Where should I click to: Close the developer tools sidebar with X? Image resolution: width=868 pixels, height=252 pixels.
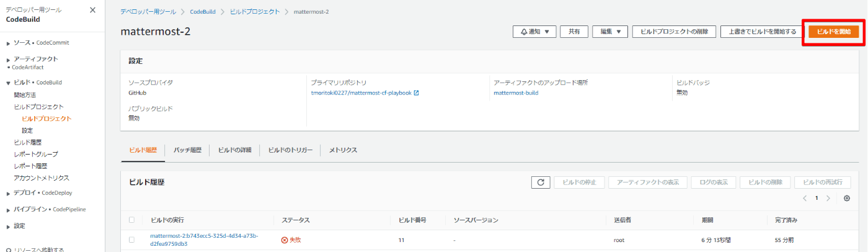click(x=92, y=10)
